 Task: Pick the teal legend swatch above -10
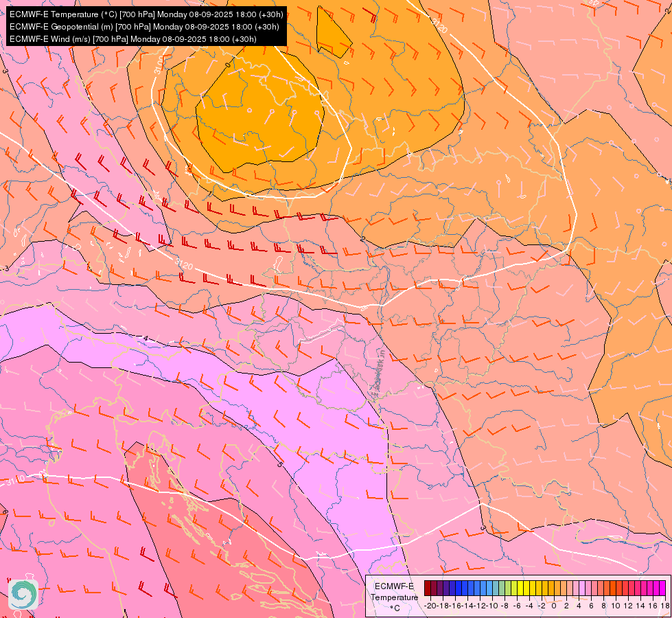(x=496, y=588)
